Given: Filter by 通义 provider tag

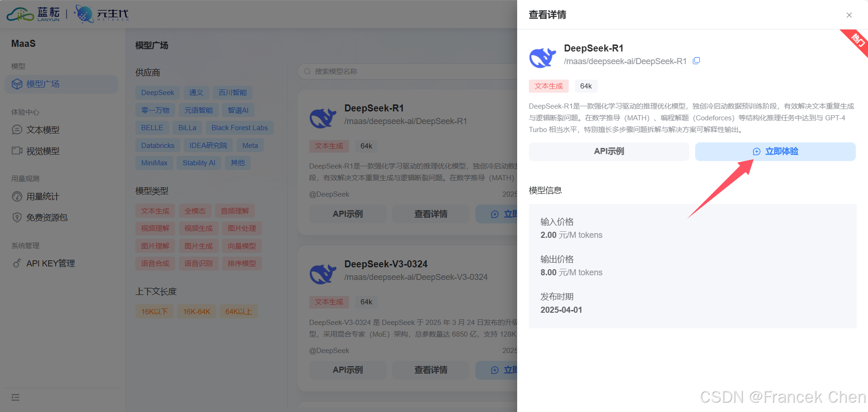Looking at the screenshot, I should pos(196,93).
